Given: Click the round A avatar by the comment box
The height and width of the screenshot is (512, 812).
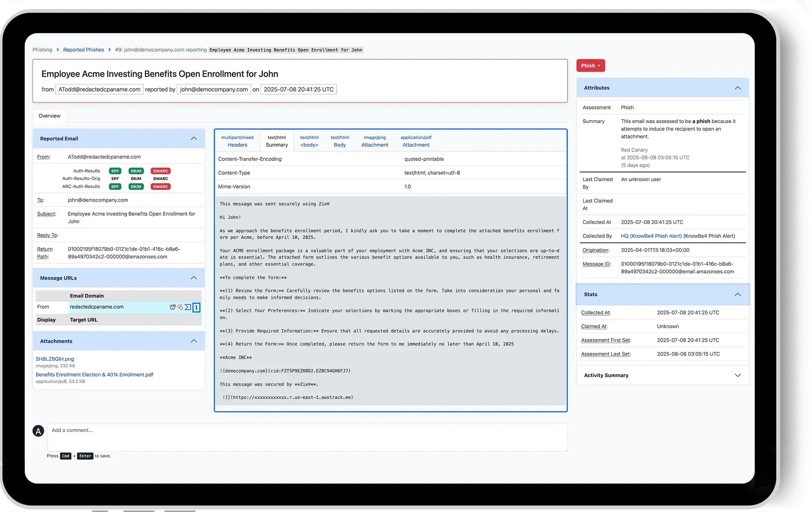Looking at the screenshot, I should pos(38,431).
